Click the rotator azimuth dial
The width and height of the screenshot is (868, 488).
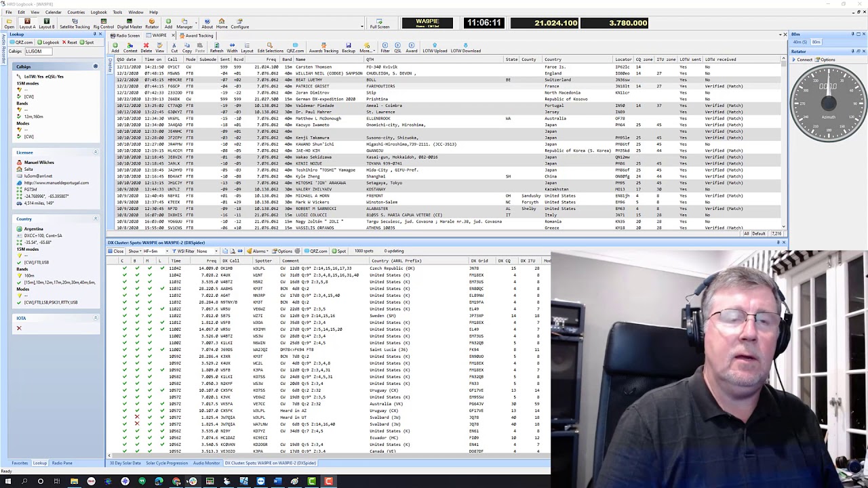point(828,102)
